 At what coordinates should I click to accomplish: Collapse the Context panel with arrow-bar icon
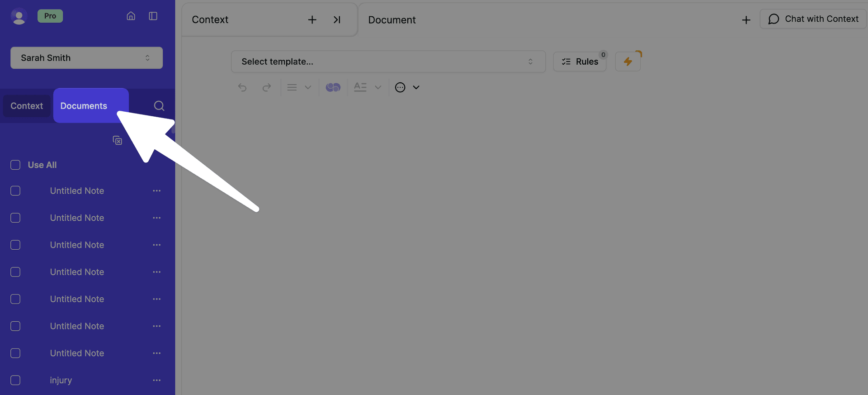pyautogui.click(x=337, y=20)
